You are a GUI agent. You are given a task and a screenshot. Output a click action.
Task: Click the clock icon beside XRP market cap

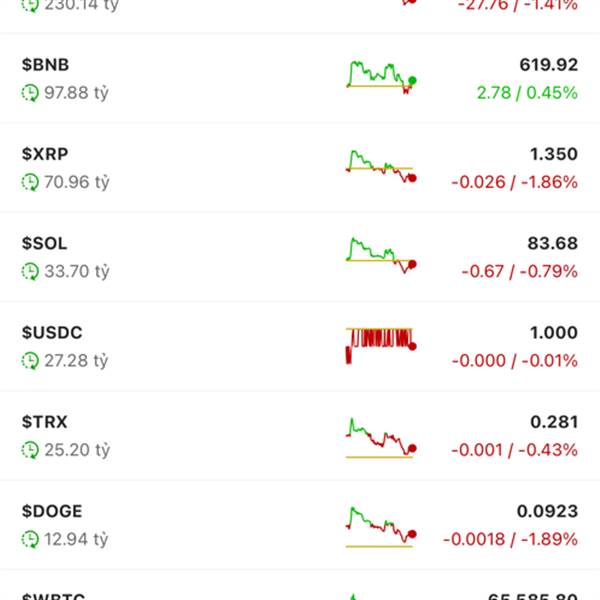pyautogui.click(x=30, y=183)
